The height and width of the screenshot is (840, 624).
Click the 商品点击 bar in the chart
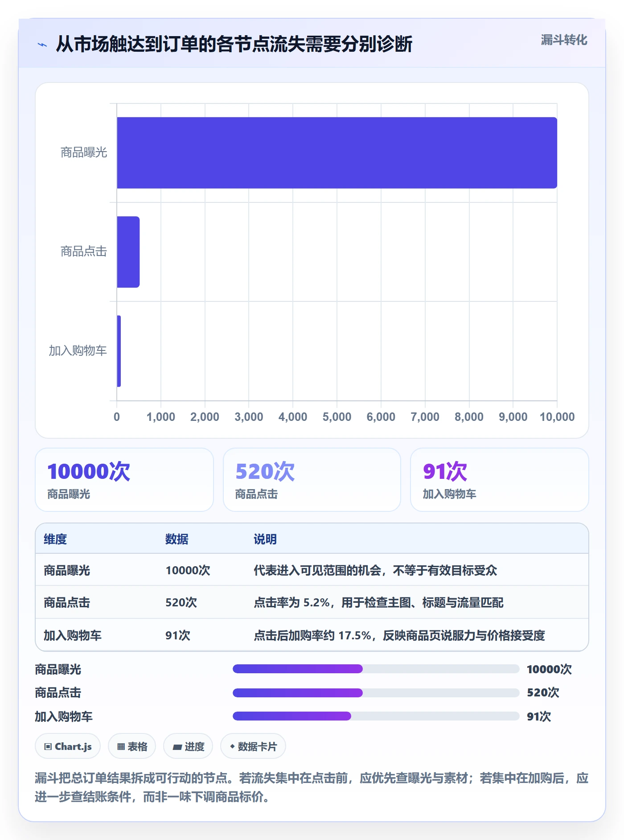tap(128, 252)
